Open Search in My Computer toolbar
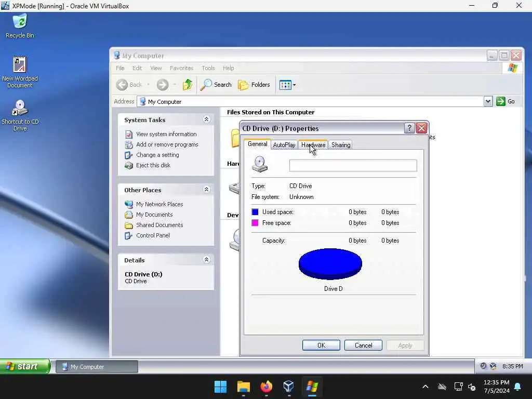Screen dimensions: 532x399 (x=216, y=85)
